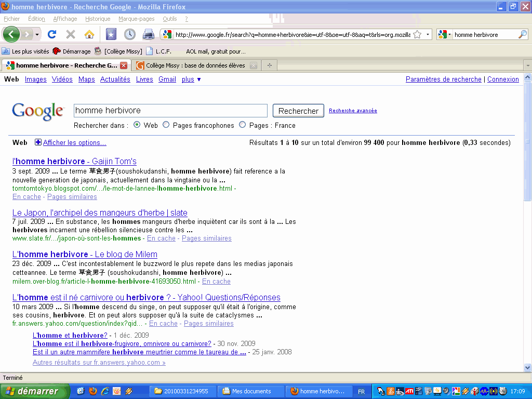
Task: Open the back/forward history dropdown arrow
Action: (x=37, y=35)
